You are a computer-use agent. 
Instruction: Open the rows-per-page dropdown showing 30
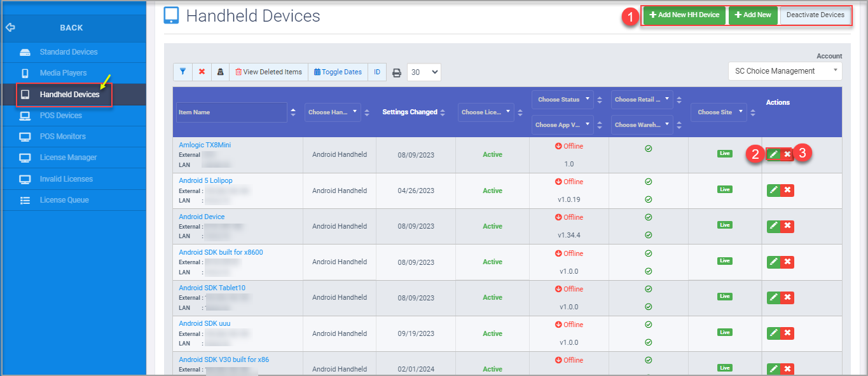pyautogui.click(x=424, y=72)
